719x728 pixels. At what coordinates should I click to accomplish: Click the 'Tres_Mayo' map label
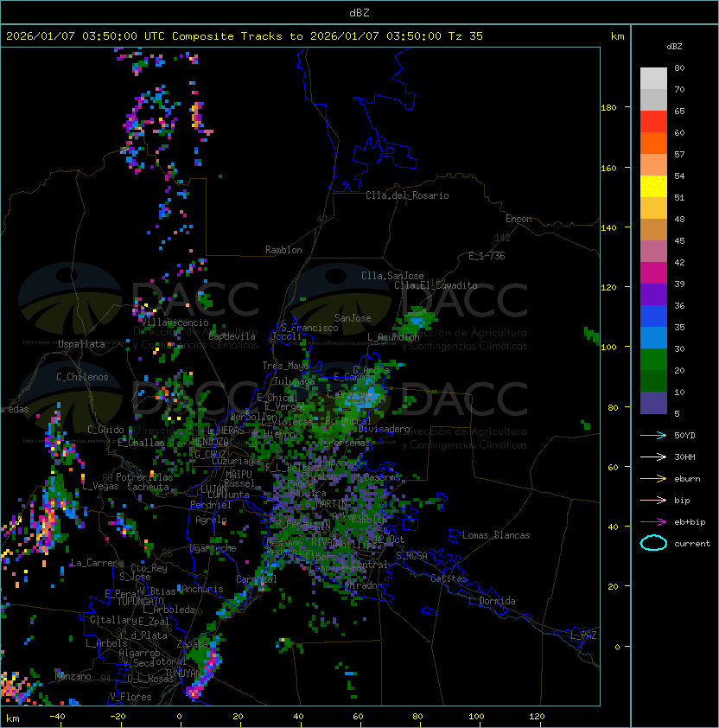(285, 366)
